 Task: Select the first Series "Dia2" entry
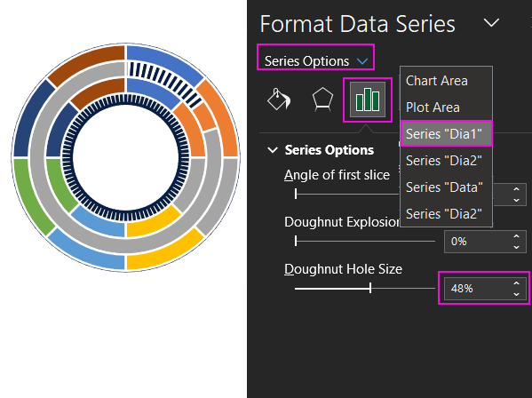tap(444, 161)
